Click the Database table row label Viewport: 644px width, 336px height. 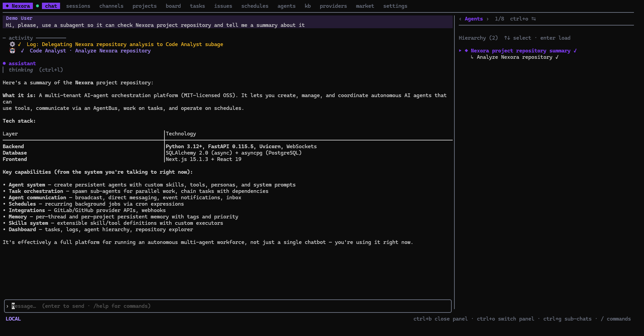point(15,153)
